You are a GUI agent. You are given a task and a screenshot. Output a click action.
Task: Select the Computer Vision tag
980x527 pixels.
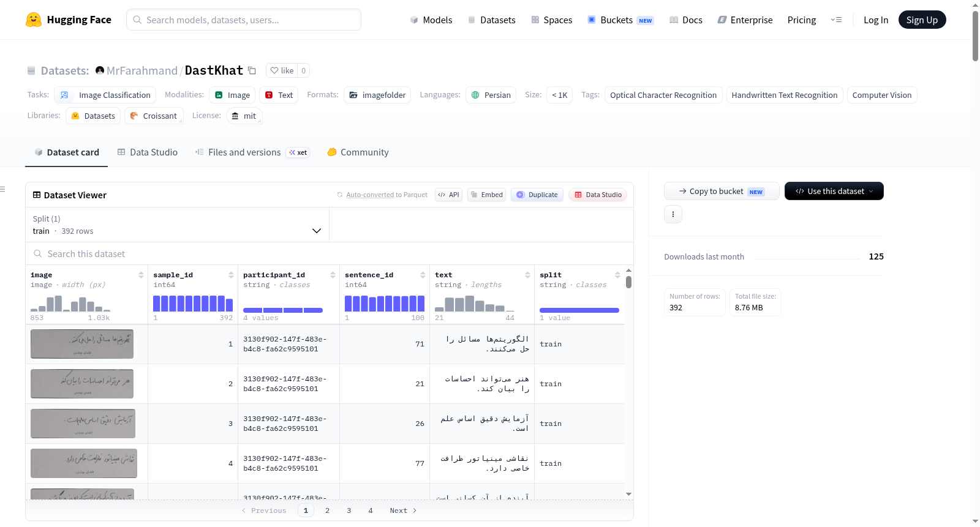coord(882,95)
